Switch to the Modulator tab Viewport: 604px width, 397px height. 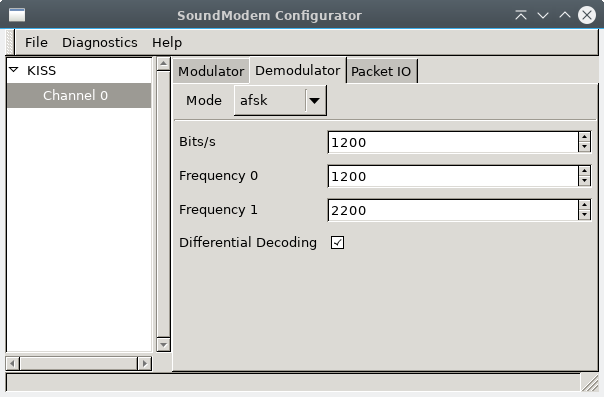coord(211,71)
